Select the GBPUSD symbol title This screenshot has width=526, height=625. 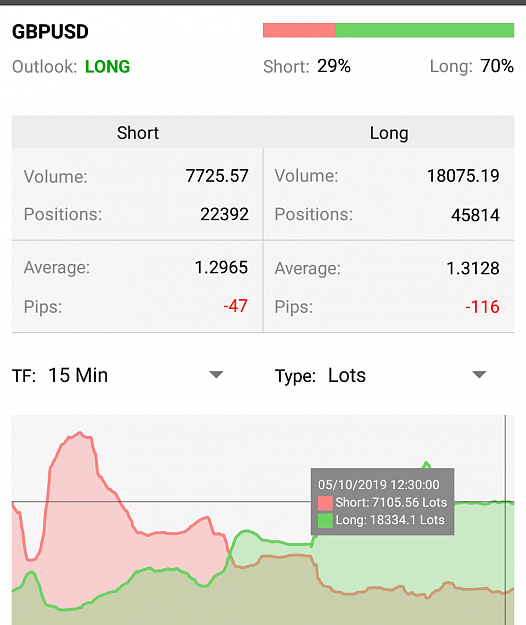click(x=50, y=31)
